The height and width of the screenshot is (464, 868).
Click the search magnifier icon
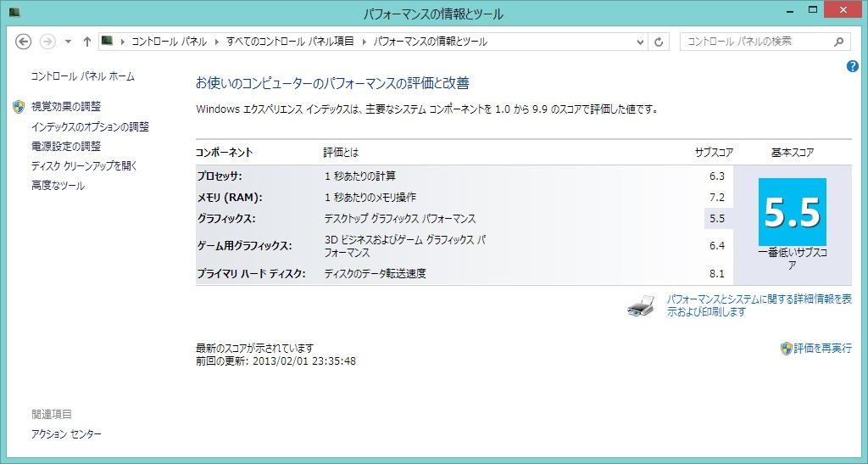(x=838, y=42)
